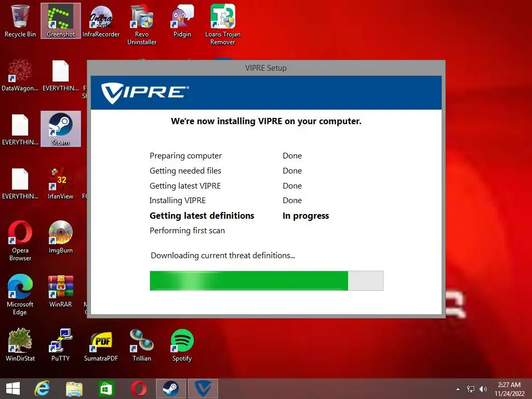Select the InfraRecorder desktop shortcut
The image size is (532, 399).
tap(101, 20)
